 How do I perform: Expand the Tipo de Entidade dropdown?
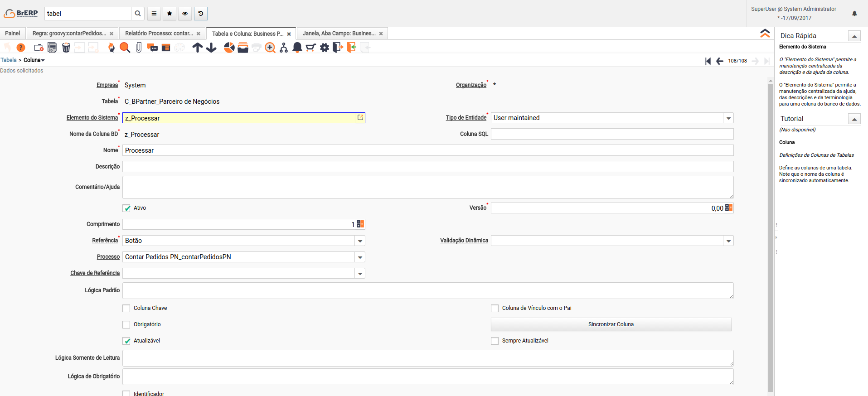tap(728, 118)
